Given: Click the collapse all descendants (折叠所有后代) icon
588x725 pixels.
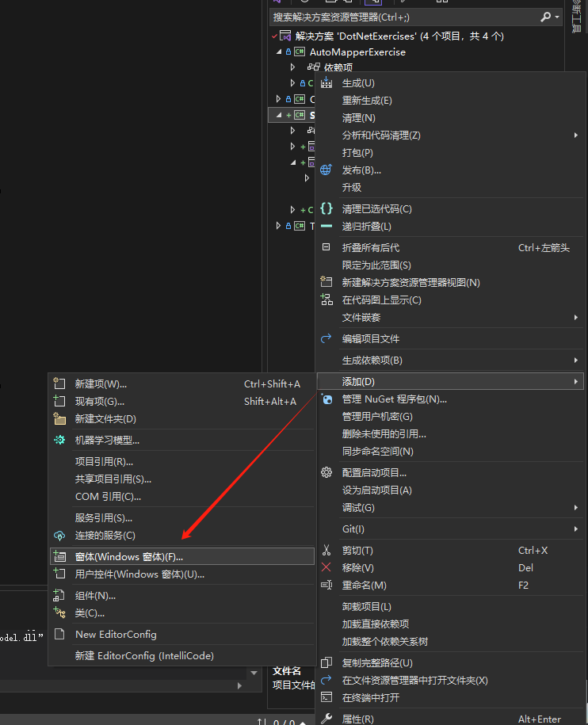Looking at the screenshot, I should click(x=326, y=247).
